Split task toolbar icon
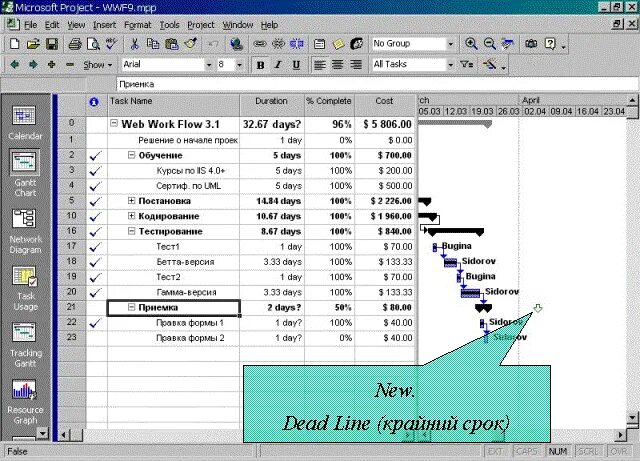This screenshot has height=461, width=640. [297, 44]
